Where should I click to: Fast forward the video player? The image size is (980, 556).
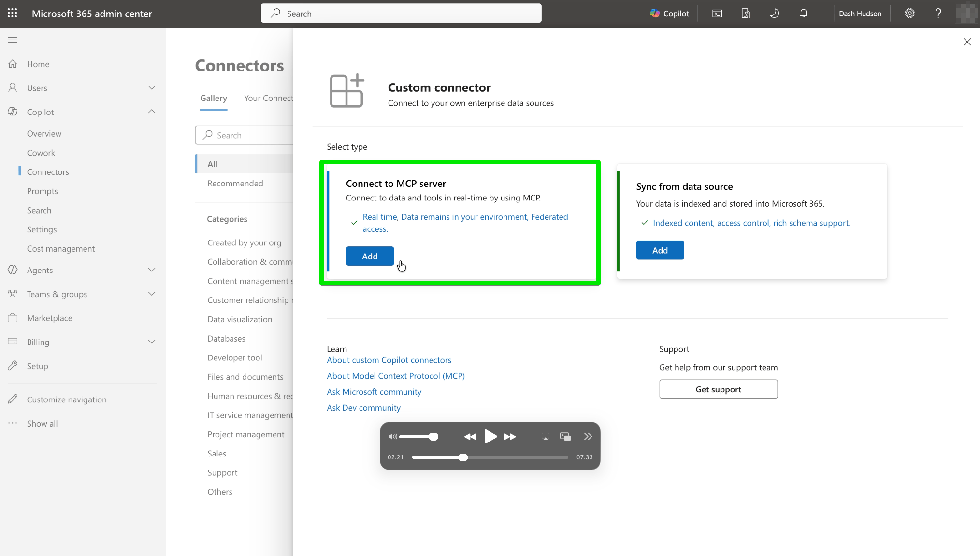510,436
